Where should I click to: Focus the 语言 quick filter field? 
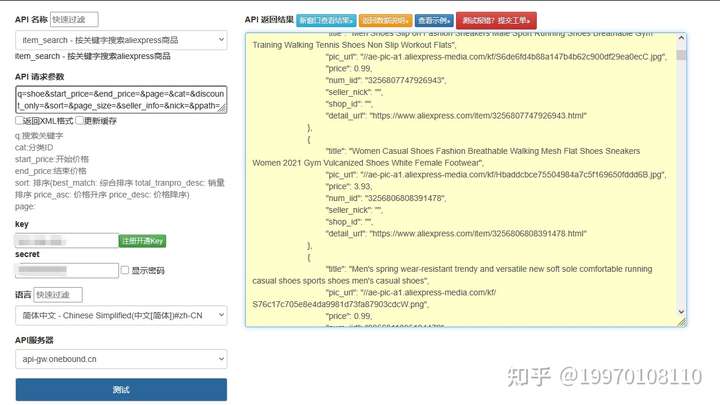pyautogui.click(x=58, y=295)
